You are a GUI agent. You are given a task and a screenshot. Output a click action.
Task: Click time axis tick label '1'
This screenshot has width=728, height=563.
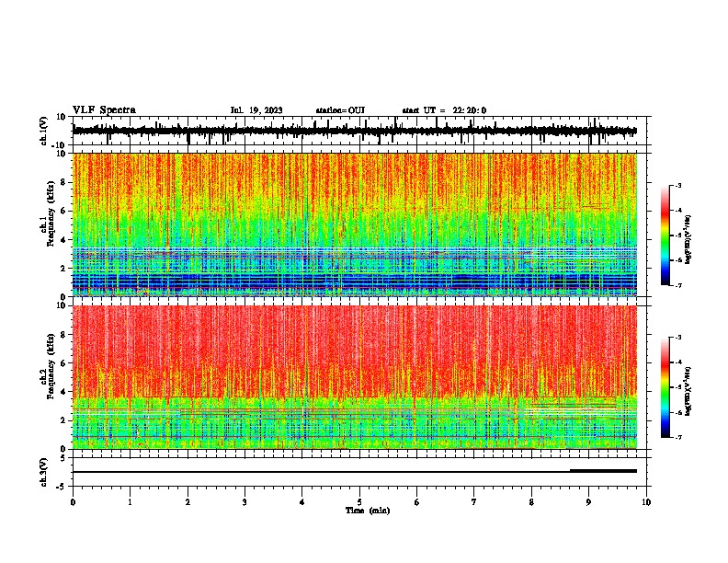click(130, 502)
